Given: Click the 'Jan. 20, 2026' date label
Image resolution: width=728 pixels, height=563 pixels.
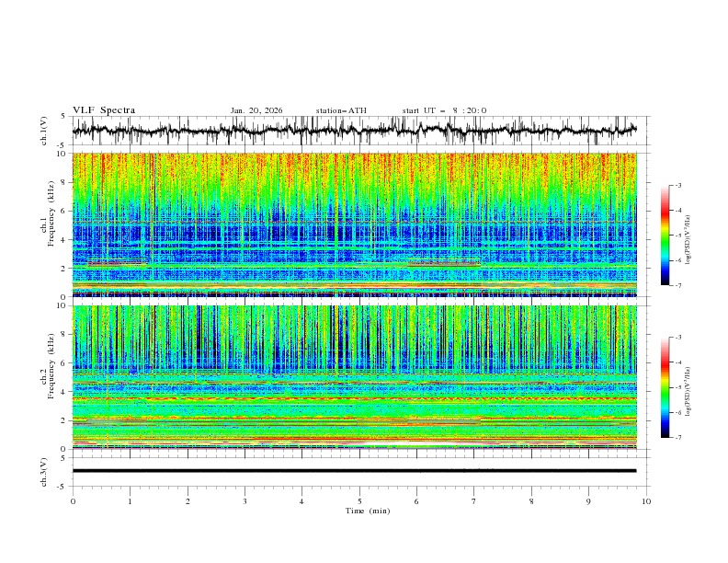Looking at the screenshot, I should [256, 110].
